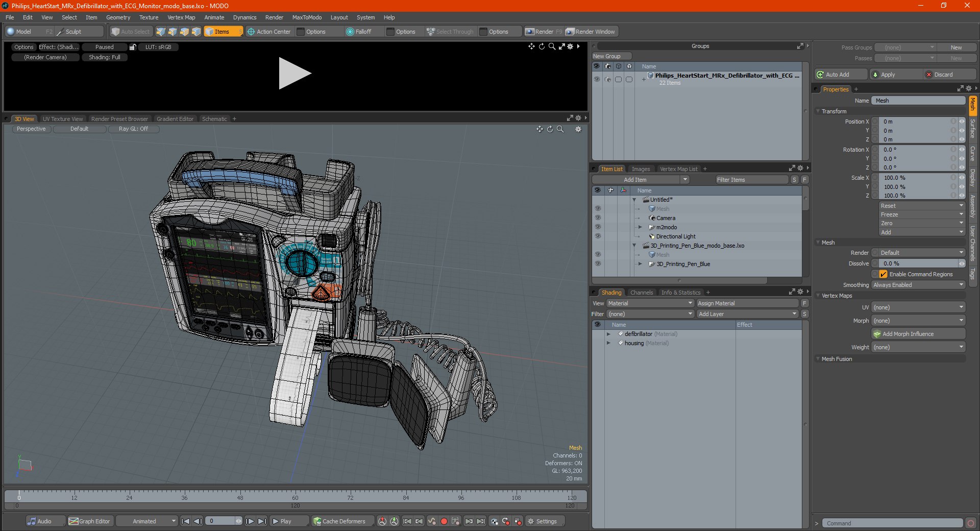
Task: Hide the Camera item visibility eye
Action: click(598, 218)
